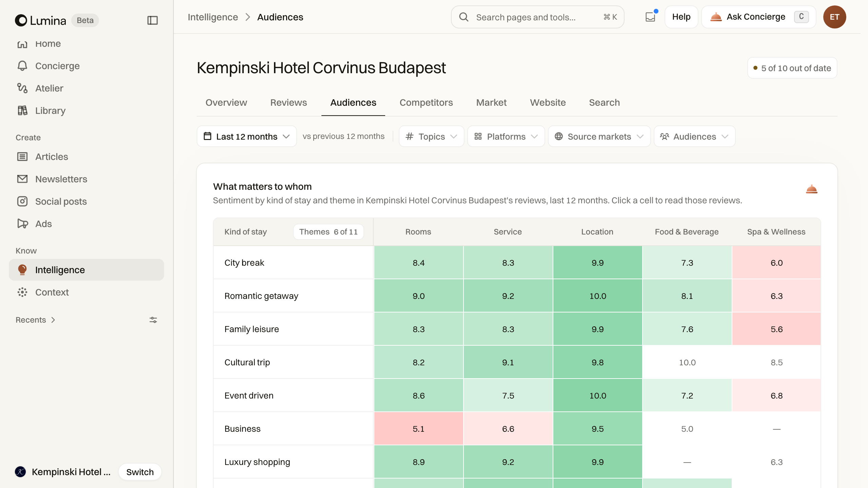Switch to Market tab
Image resolution: width=868 pixels, height=488 pixels.
click(x=491, y=103)
